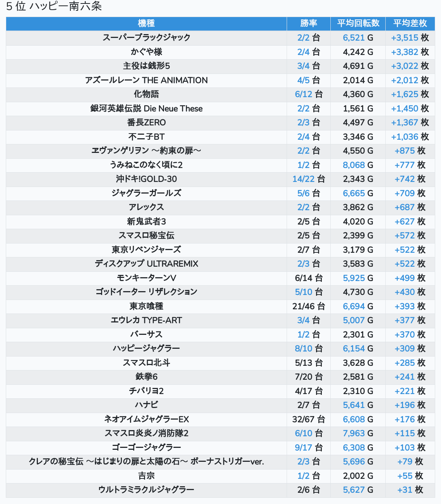Click the +3,022 link for 主役は銭形5
Screen dimensions: 441x504
405,66
